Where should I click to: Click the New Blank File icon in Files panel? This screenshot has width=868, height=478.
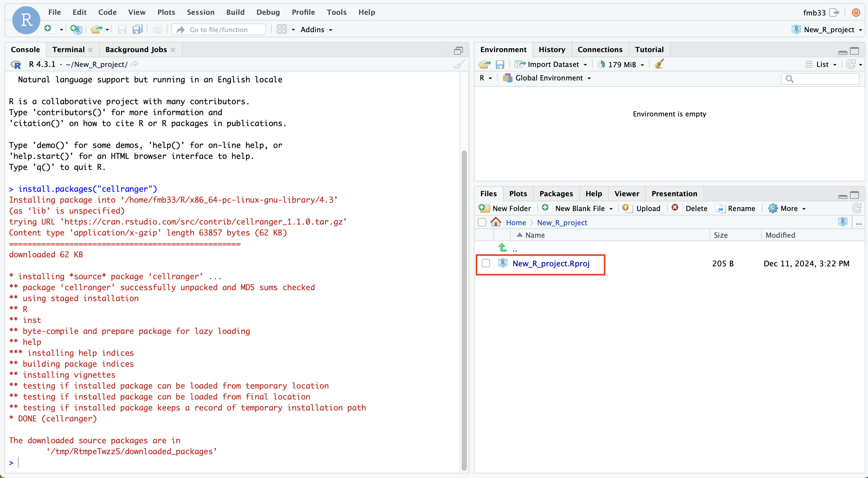point(545,208)
